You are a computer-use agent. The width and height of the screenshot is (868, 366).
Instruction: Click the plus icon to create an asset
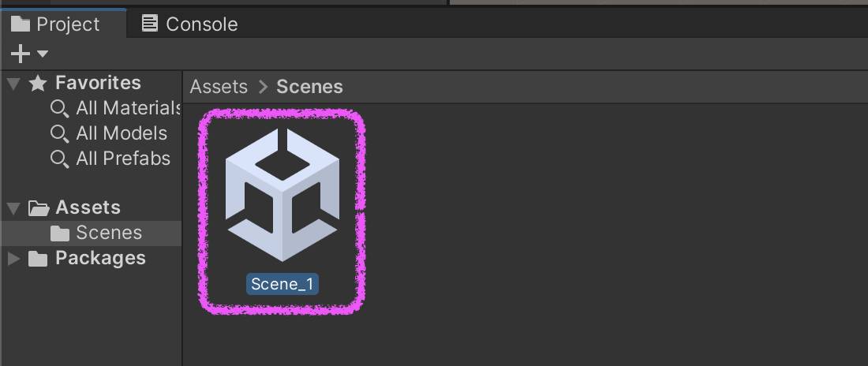click(x=21, y=54)
